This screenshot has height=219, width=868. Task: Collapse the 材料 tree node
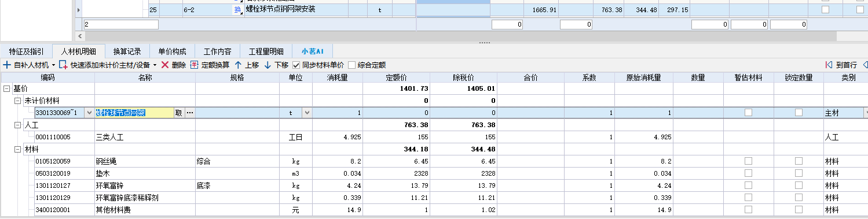click(18, 149)
